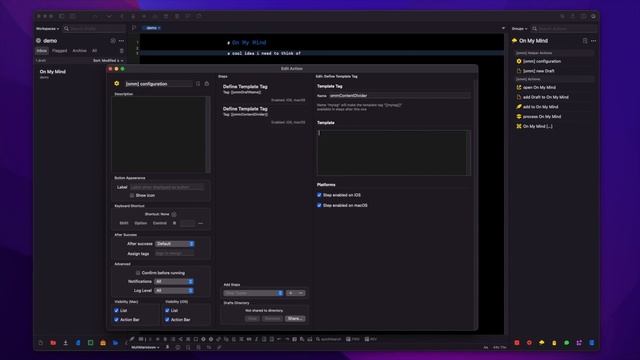The width and height of the screenshot is (640, 360).
Task: Toggle the Command modifier in keyboard shortcut
Action: point(174,223)
